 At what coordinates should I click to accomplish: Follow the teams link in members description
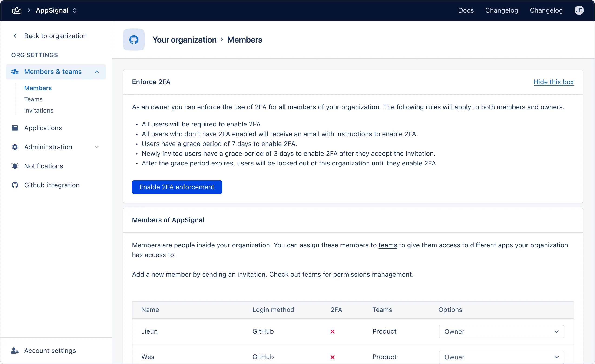point(388,245)
